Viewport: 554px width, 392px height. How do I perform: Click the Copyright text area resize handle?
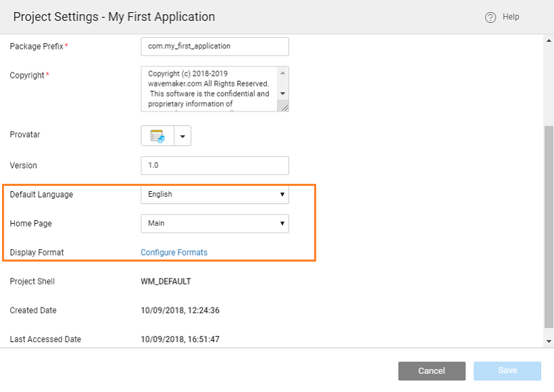(284, 107)
